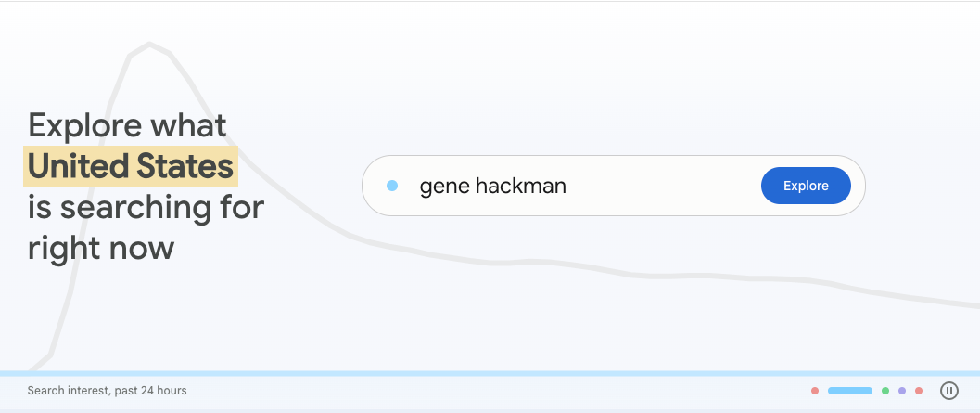Click the blue dot beside gene hackman
This screenshot has width=980, height=413.
(392, 186)
